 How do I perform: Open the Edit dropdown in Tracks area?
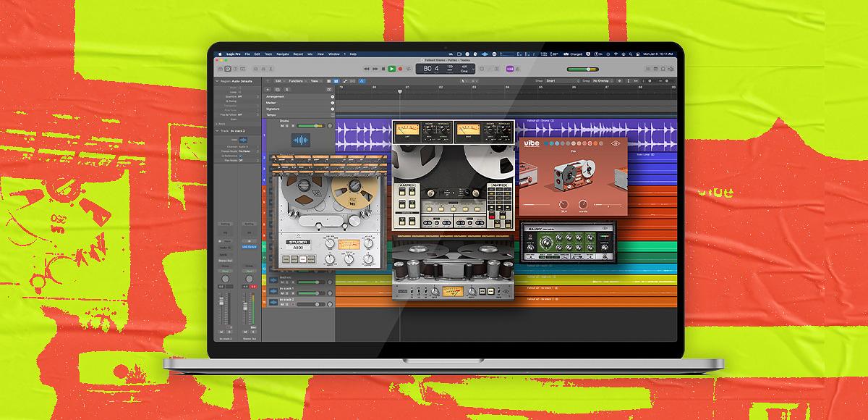coord(278,81)
